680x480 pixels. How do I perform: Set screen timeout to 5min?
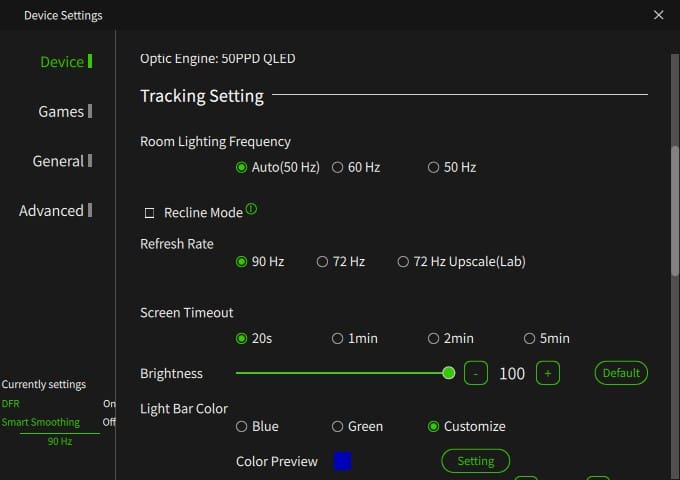(530, 338)
